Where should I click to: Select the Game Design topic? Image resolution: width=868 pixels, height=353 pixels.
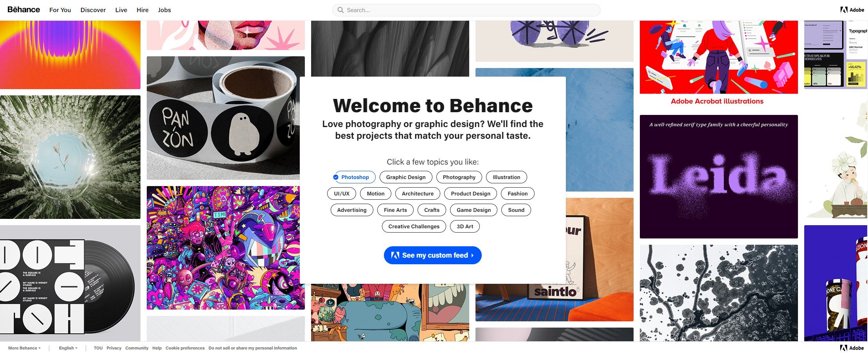point(474,210)
